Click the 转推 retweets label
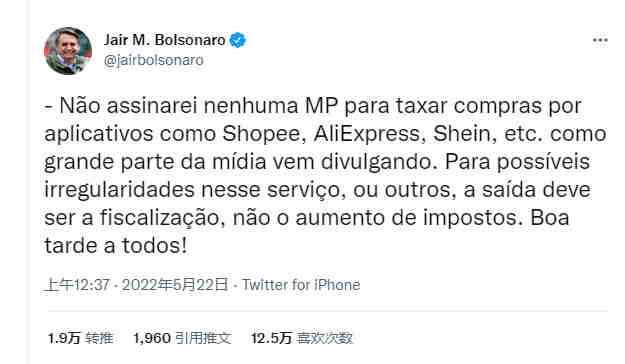The image size is (625, 364). coord(99,338)
